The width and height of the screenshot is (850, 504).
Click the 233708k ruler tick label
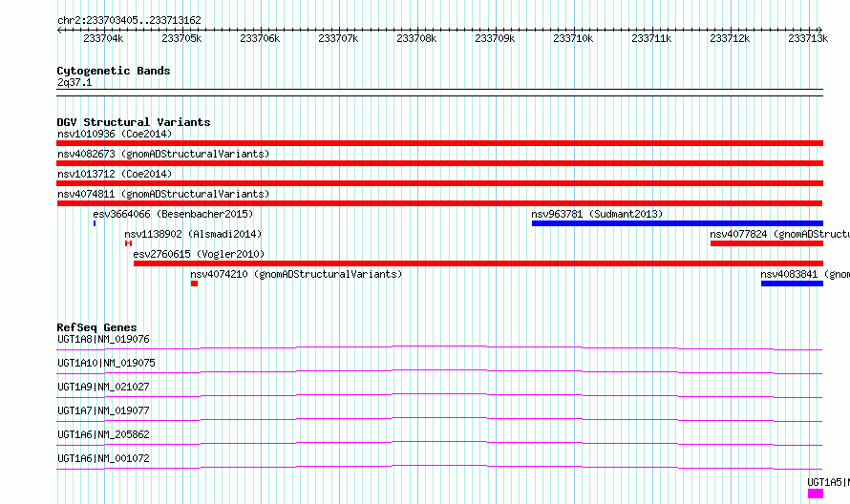click(416, 38)
